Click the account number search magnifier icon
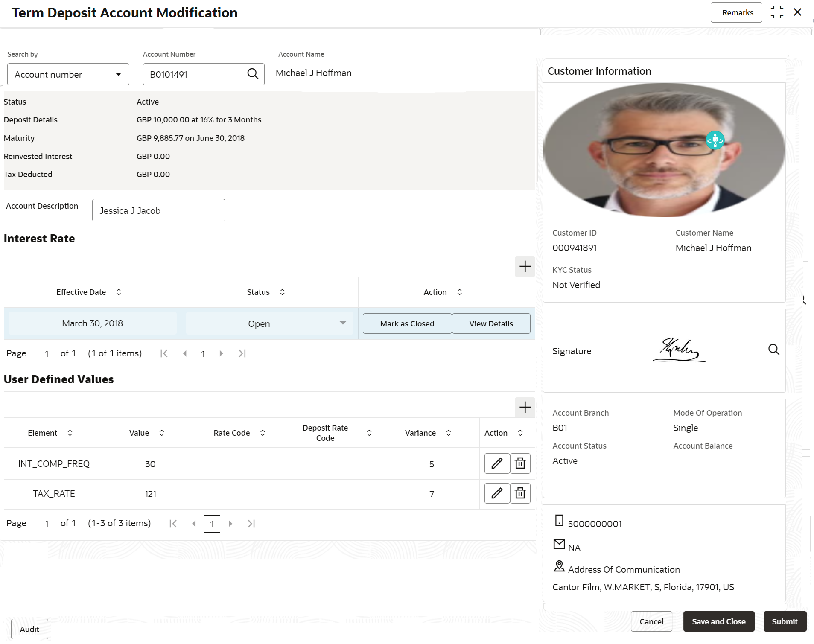814x644 pixels. (x=253, y=74)
